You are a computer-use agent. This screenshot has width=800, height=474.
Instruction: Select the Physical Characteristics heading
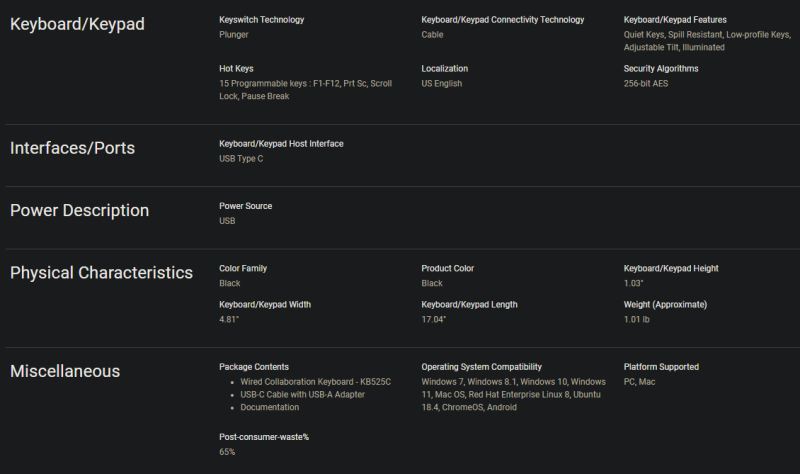(x=102, y=272)
